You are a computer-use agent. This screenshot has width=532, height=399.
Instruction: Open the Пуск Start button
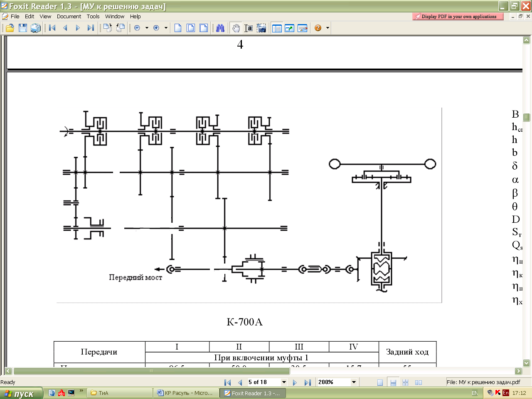pyautogui.click(x=21, y=393)
